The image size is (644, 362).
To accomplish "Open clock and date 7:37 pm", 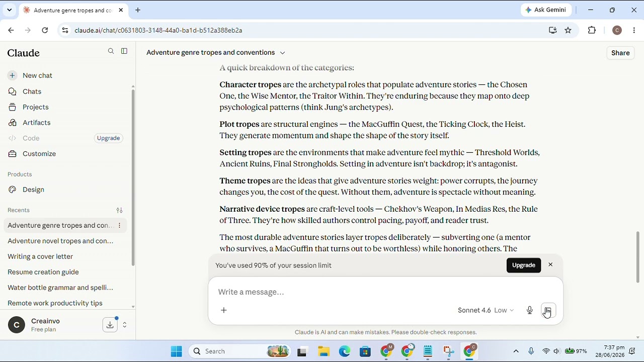I will pyautogui.click(x=610, y=351).
